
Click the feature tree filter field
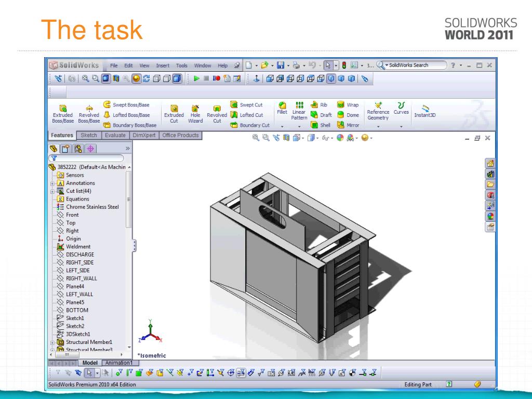coord(87,158)
